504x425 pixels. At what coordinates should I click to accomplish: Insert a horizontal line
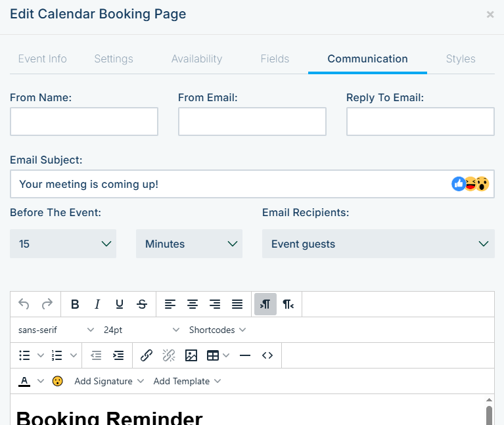click(x=245, y=355)
